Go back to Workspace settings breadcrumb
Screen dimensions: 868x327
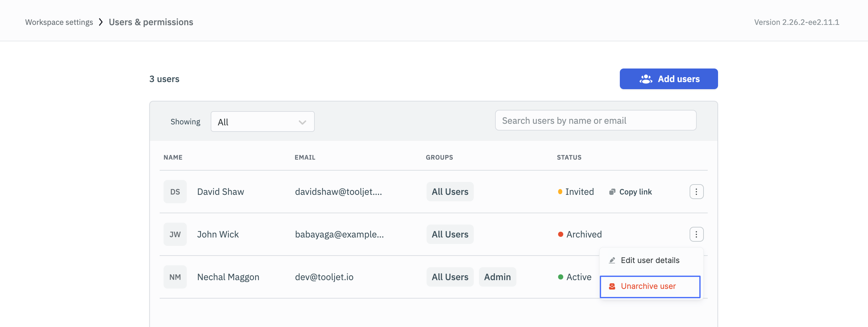point(59,22)
